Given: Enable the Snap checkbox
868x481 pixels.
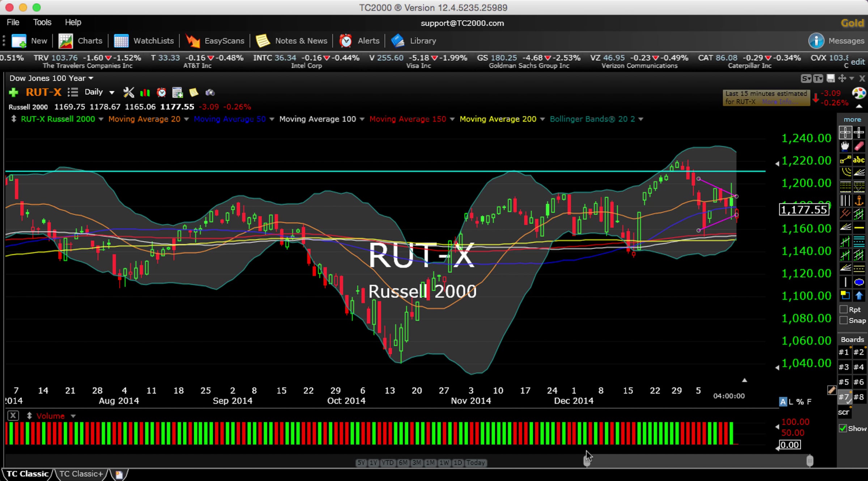Looking at the screenshot, I should tap(843, 320).
